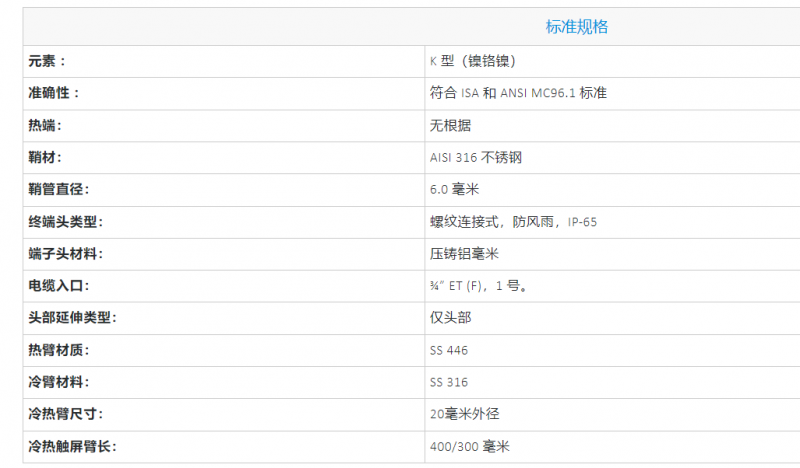Click the AISI 316 不锈钢 value
Image resolution: width=800 pixels, height=468 pixels.
tap(476, 157)
